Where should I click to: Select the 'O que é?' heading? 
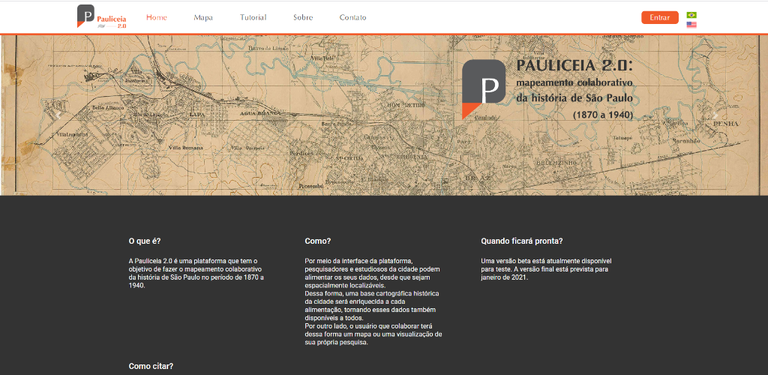[144, 241]
